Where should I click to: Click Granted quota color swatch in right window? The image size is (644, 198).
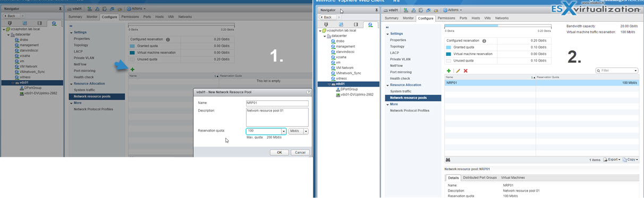tap(449, 47)
